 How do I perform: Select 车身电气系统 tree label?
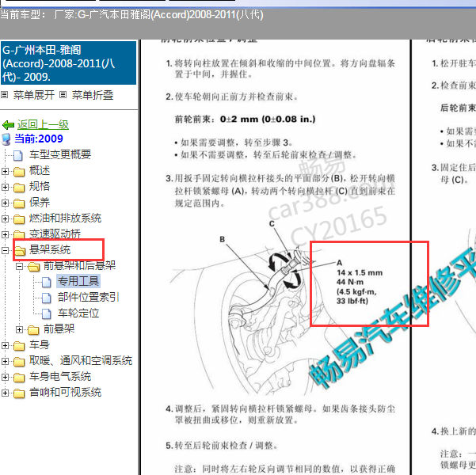[60, 376]
